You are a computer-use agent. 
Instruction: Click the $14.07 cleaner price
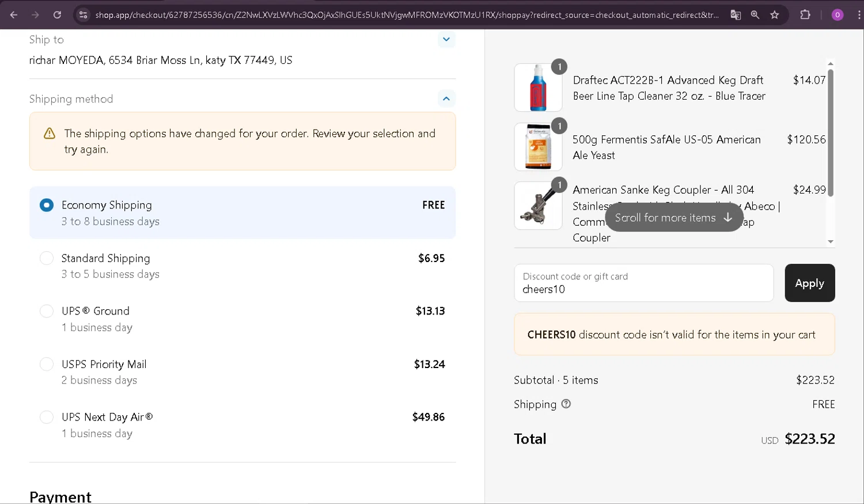809,80
